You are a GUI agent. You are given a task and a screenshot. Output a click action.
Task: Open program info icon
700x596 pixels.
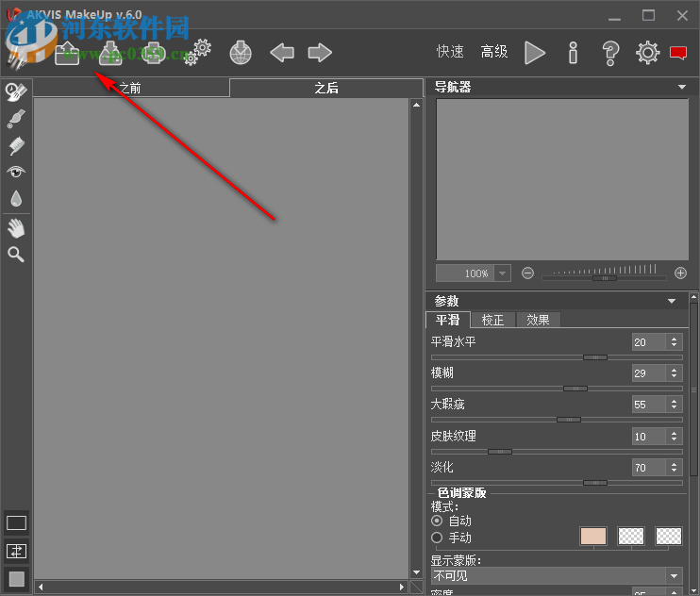pyautogui.click(x=574, y=53)
